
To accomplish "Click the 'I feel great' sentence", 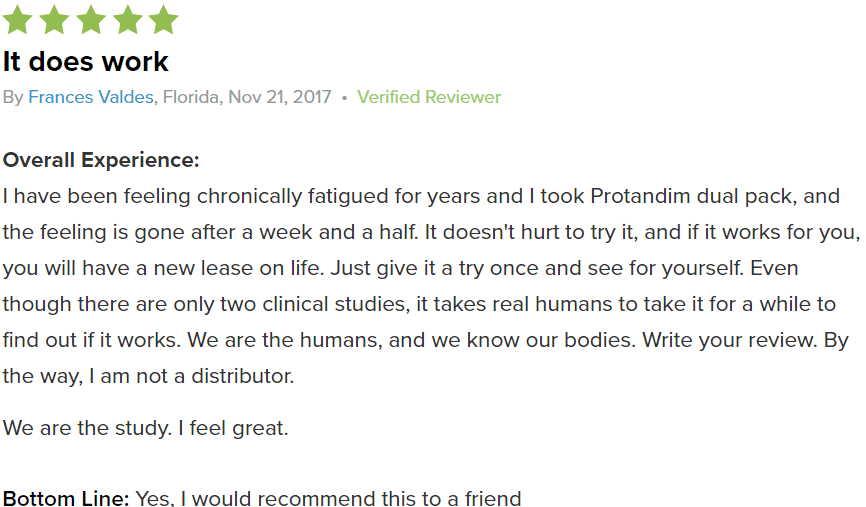I will [233, 429].
